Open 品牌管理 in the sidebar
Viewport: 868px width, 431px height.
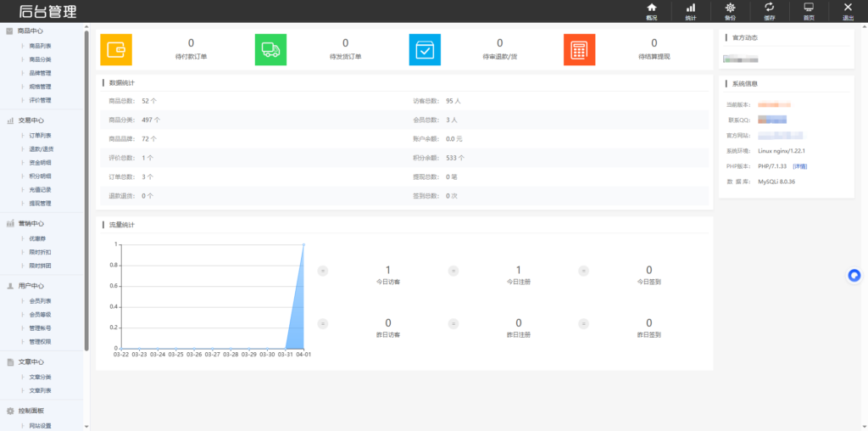click(40, 73)
